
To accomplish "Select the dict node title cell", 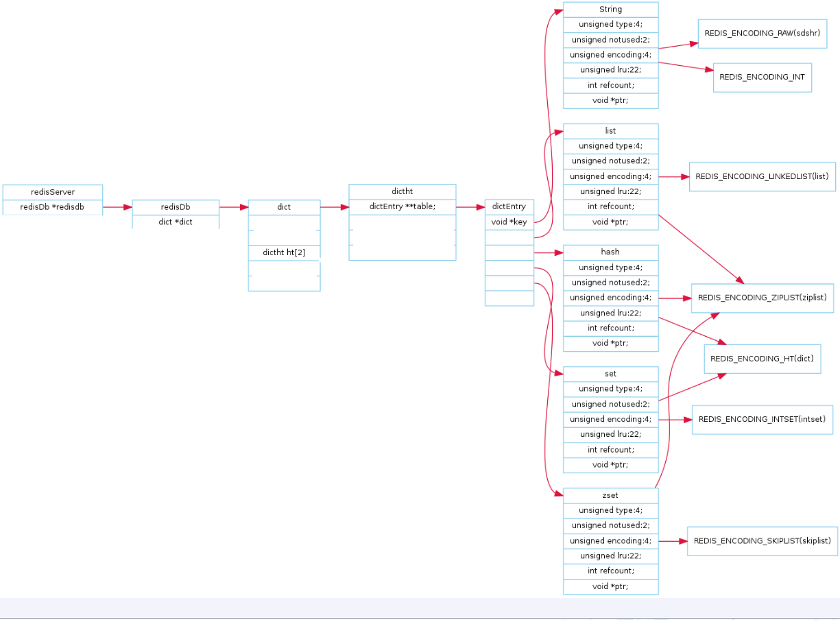I will pyautogui.click(x=284, y=207).
